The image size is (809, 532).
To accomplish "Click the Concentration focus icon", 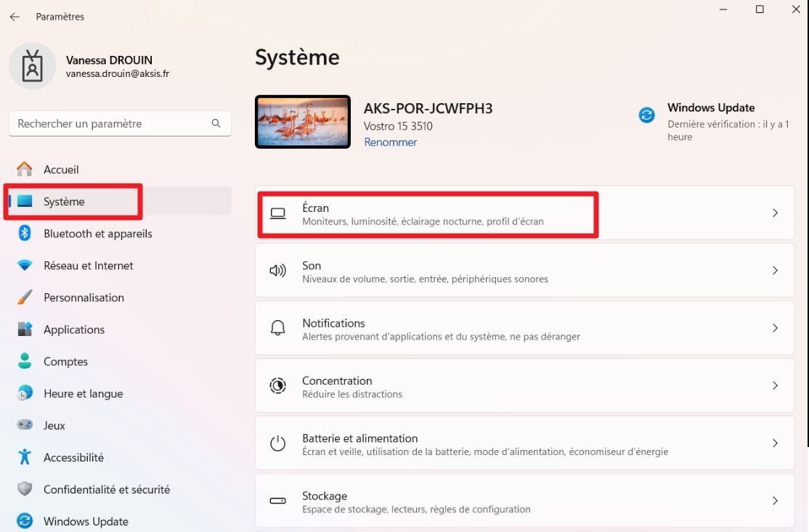I will click(277, 385).
